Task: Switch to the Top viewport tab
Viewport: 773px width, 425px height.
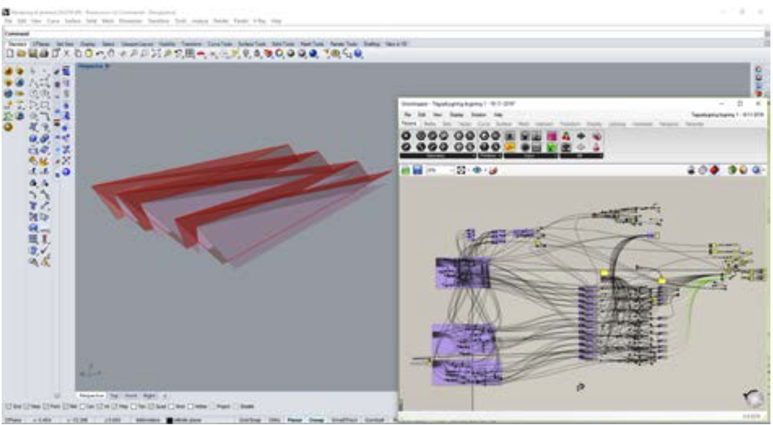Action: [112, 395]
